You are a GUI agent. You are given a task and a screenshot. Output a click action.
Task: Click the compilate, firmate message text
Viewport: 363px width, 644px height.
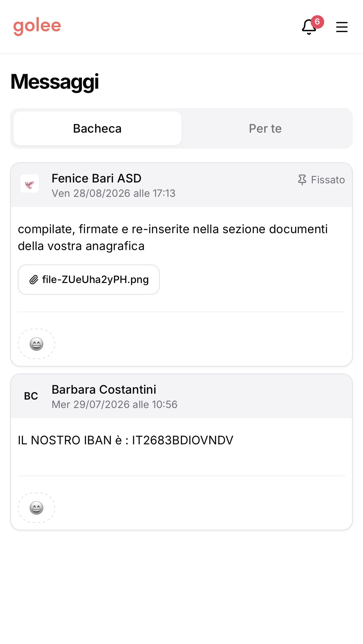173,237
